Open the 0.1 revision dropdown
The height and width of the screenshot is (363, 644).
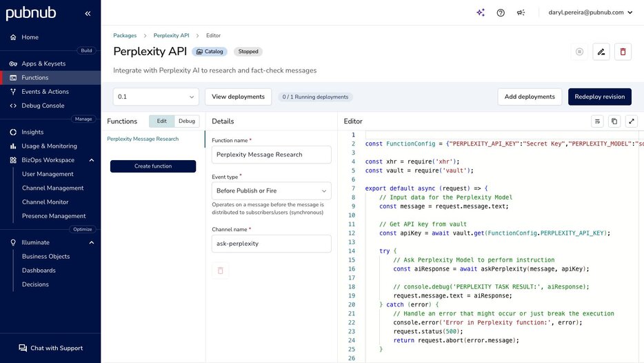pyautogui.click(x=156, y=97)
